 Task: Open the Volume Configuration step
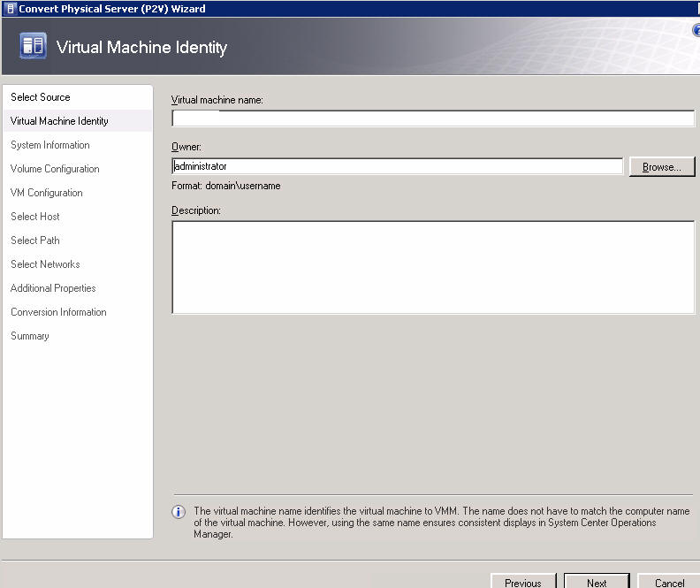pyautogui.click(x=55, y=169)
